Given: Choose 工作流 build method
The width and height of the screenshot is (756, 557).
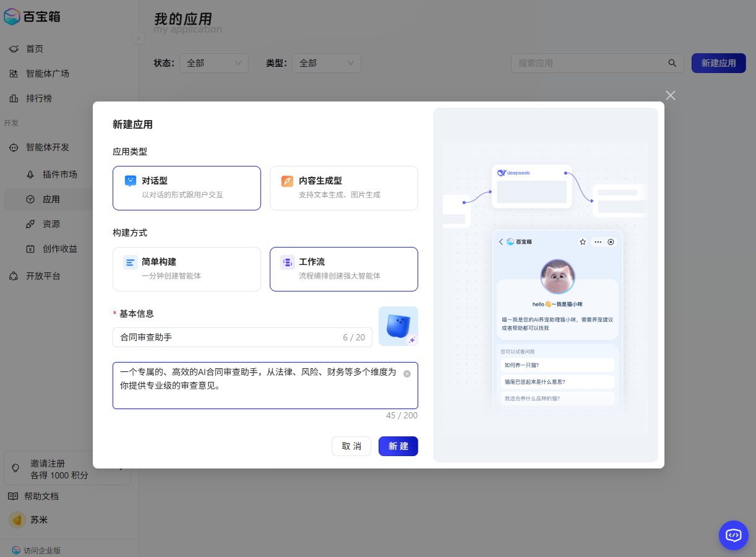Looking at the screenshot, I should pos(344,269).
